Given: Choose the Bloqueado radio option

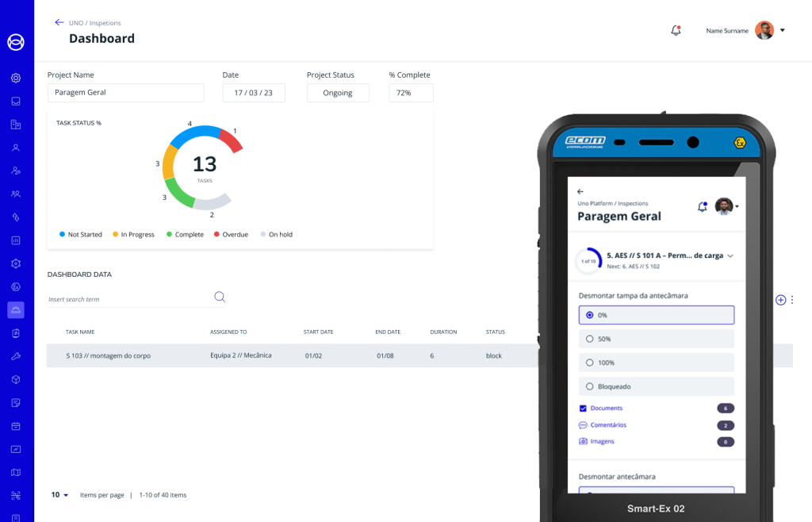Looking at the screenshot, I should coord(589,386).
